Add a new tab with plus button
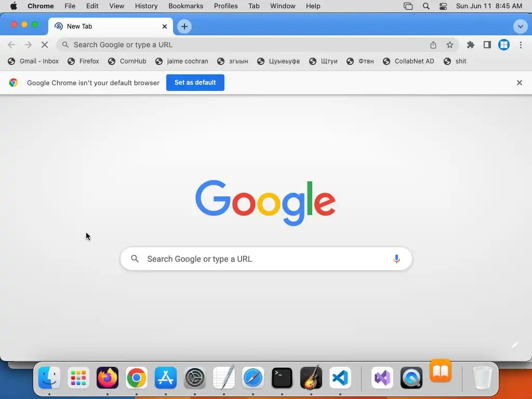 click(184, 26)
